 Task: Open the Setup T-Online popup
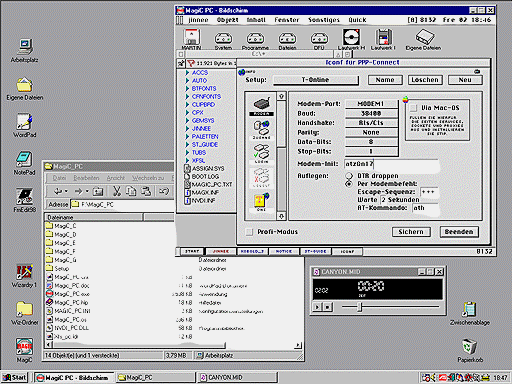[316, 80]
